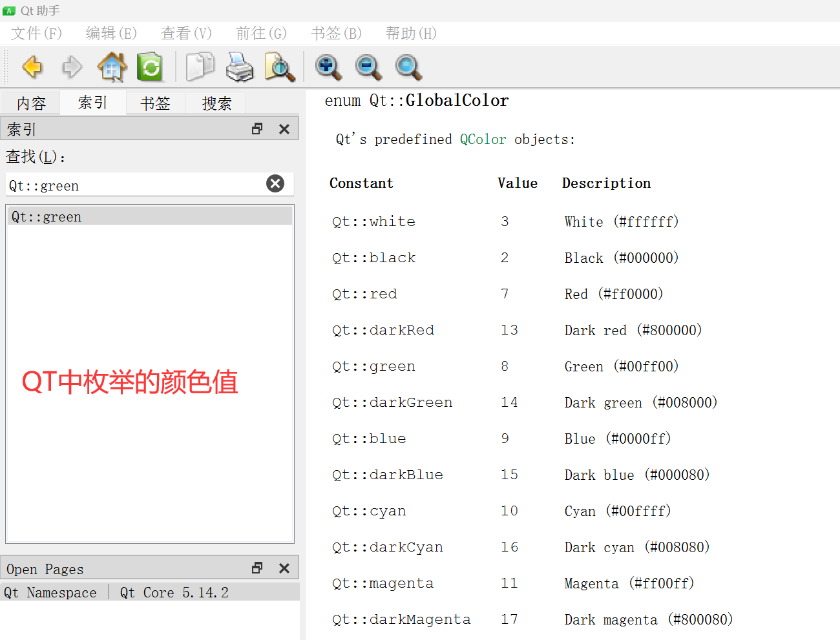Click the Dark magenta (#800080) description
This screenshot has height=640, width=840.
(x=649, y=619)
